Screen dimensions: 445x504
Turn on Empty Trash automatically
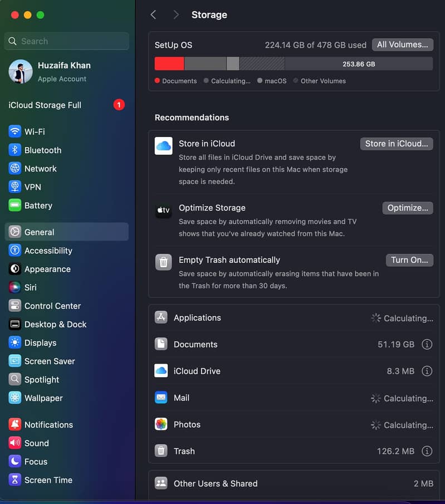[x=409, y=260]
